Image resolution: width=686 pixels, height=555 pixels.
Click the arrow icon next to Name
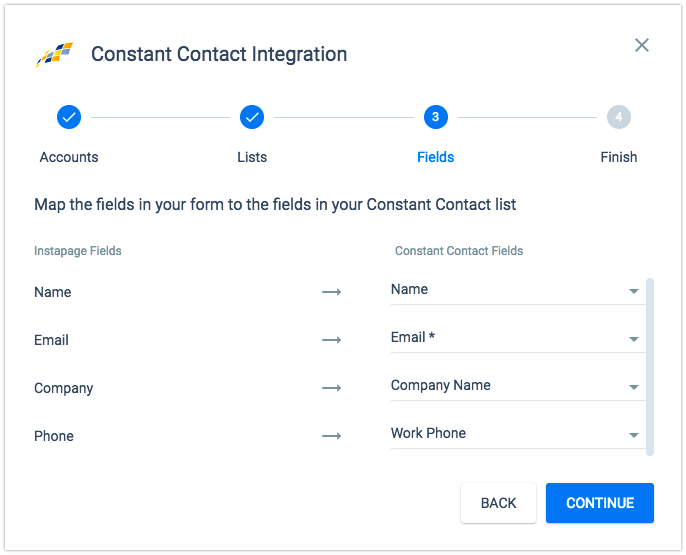pos(332,292)
